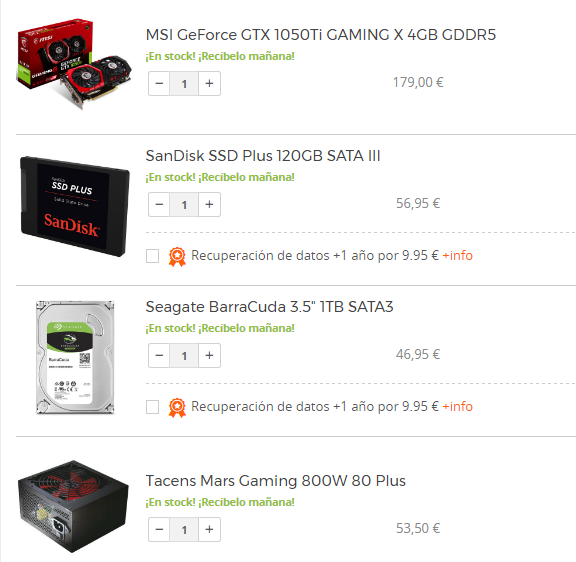Screen dimensions: 576x562
Task: Select the quantity field for Tacens Mars Gaming
Action: (x=184, y=530)
